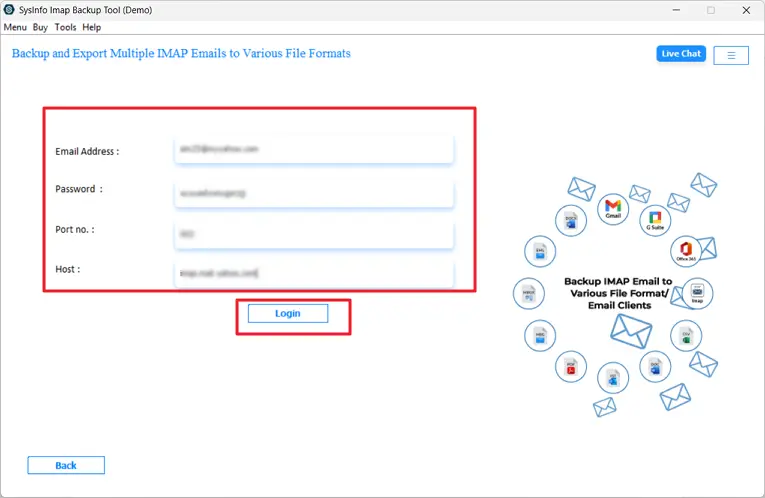Click the green CSV file icon

[x=686, y=336]
